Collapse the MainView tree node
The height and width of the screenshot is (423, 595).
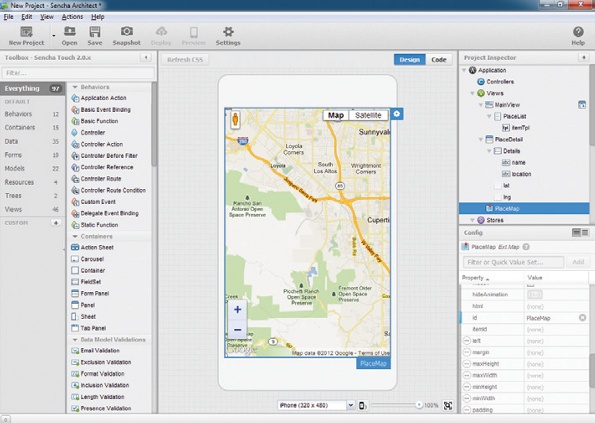click(481, 105)
